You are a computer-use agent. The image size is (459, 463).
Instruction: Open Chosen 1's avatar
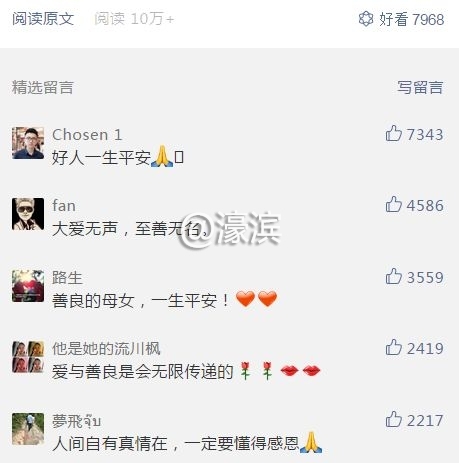tap(28, 143)
